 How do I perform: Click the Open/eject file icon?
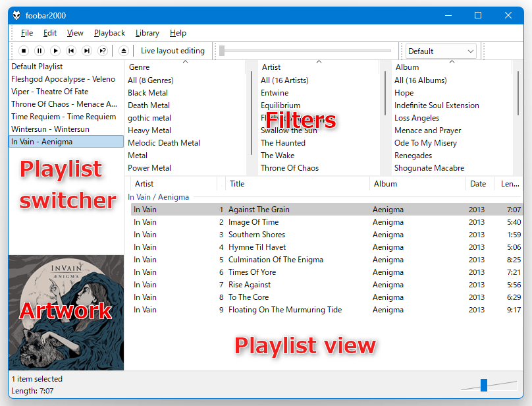point(124,51)
